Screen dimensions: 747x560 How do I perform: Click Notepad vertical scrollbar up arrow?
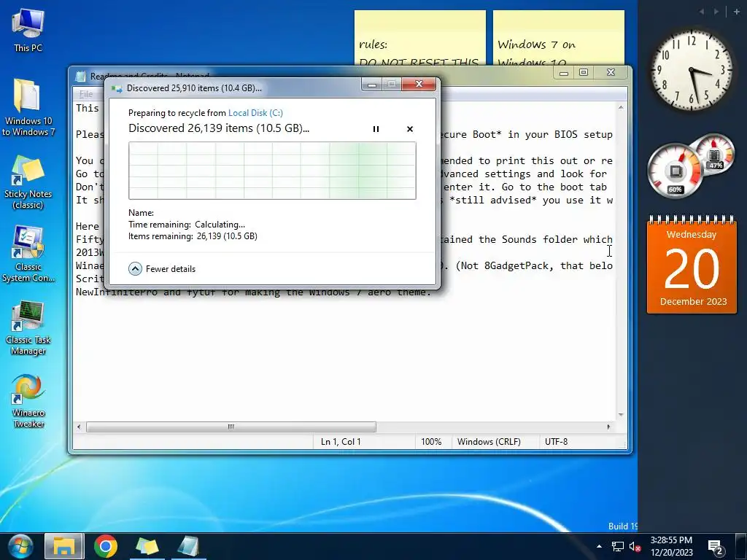621,108
